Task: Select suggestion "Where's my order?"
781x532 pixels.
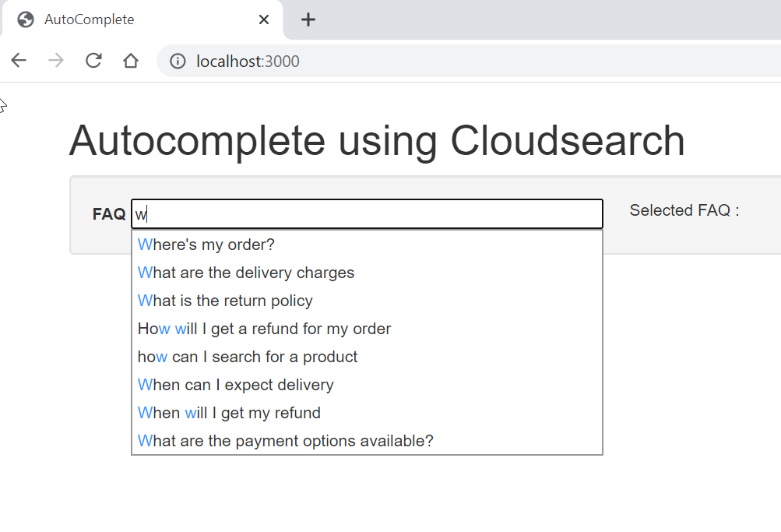Action: click(206, 244)
